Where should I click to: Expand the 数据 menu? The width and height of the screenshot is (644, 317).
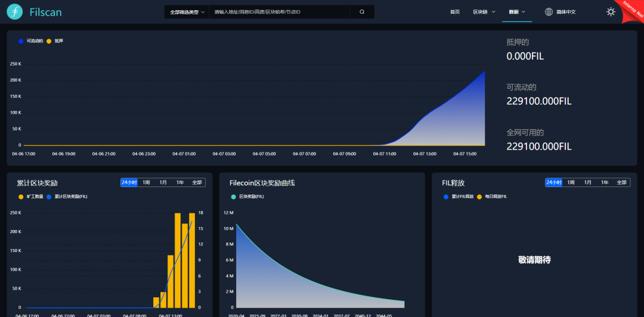(x=517, y=12)
